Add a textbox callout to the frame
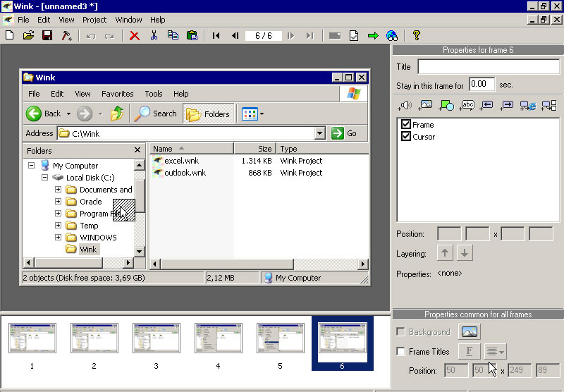The height and width of the screenshot is (392, 564). coord(467,106)
